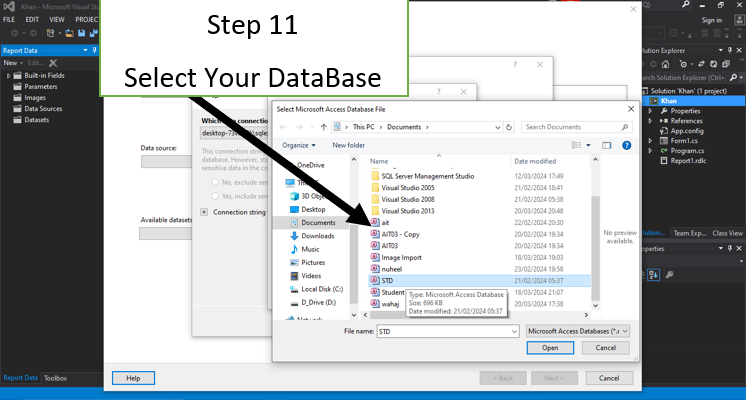This screenshot has height=400, width=746.
Task: Cancel the Select Microsoft Access Database File dialog
Action: [x=606, y=348]
